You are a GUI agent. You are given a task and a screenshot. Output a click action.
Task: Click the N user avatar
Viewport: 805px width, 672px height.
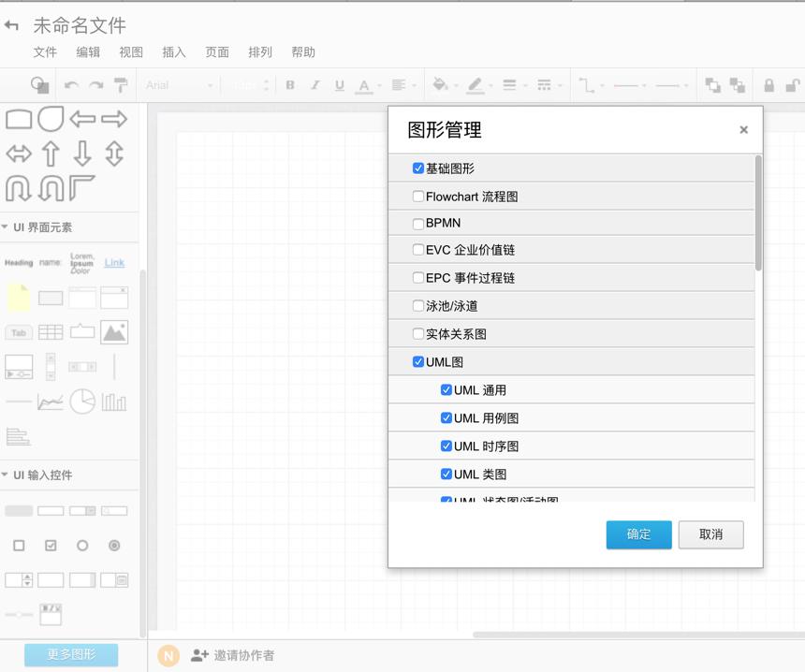(168, 655)
